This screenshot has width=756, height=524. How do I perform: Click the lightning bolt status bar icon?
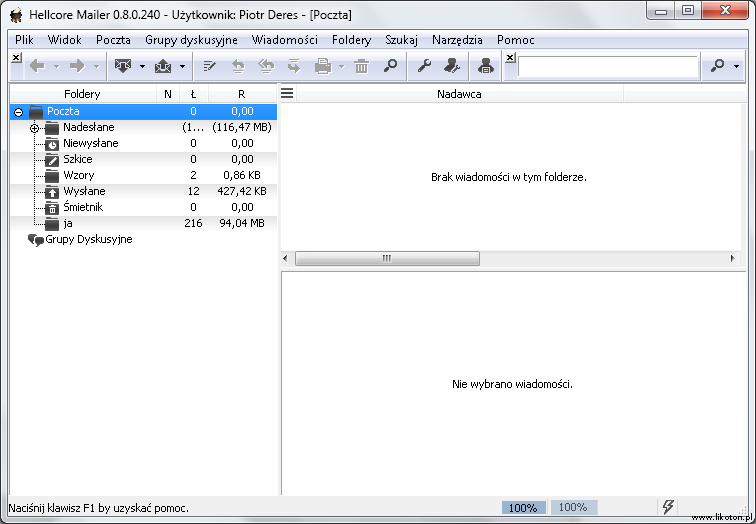[668, 507]
